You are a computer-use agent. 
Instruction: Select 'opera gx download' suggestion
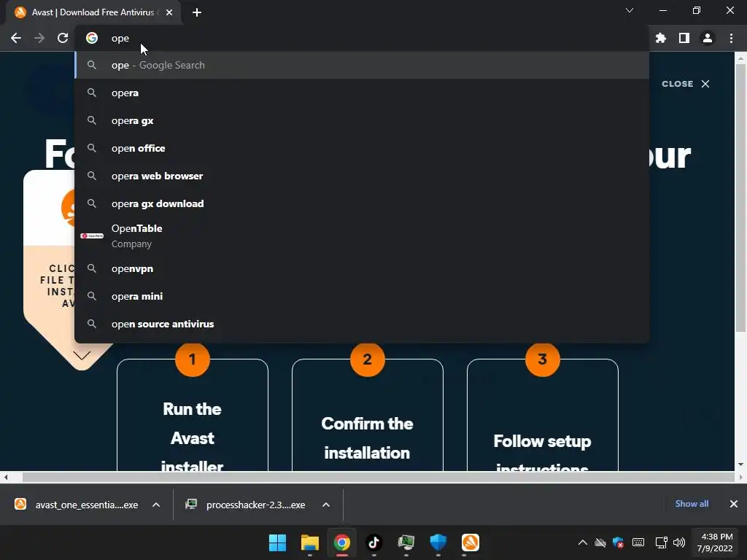tap(362, 203)
